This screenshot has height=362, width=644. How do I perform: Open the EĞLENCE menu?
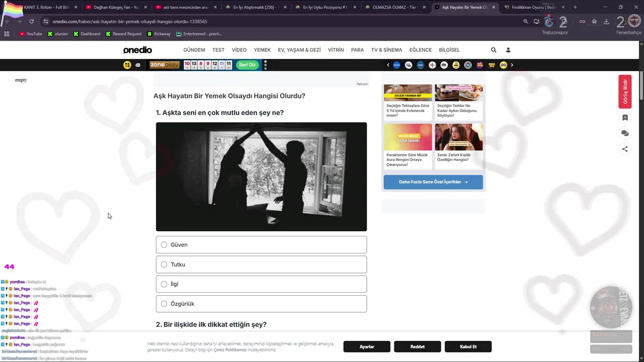(421, 50)
